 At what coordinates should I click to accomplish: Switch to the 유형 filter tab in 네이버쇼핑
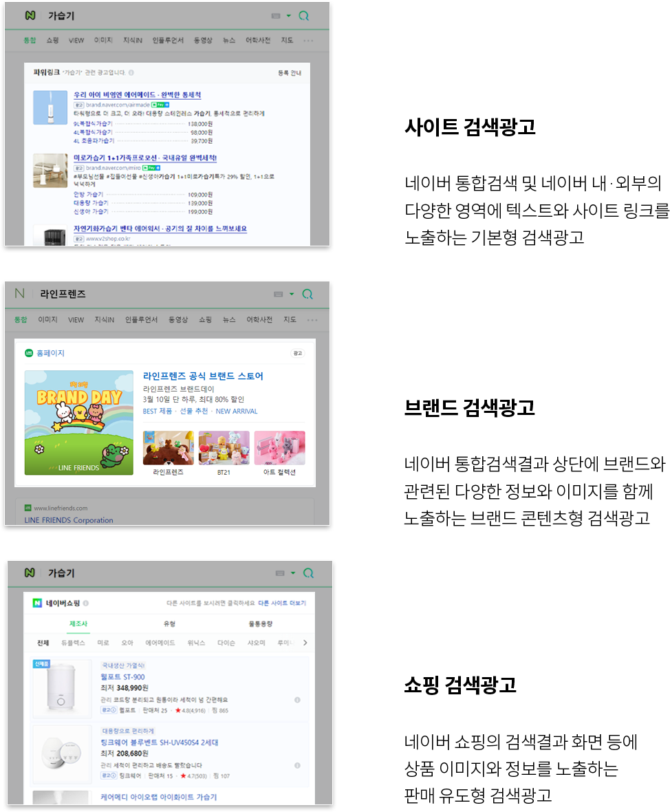[169, 623]
